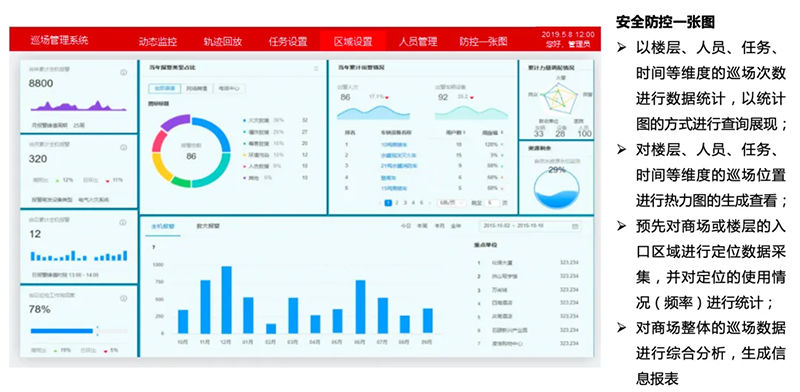Open 防控一张图 in the top navigation

[483, 42]
